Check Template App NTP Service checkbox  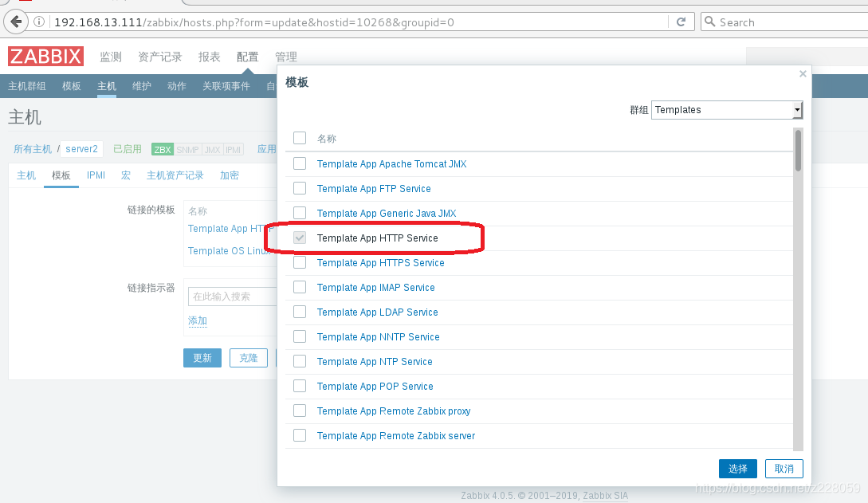[300, 361]
